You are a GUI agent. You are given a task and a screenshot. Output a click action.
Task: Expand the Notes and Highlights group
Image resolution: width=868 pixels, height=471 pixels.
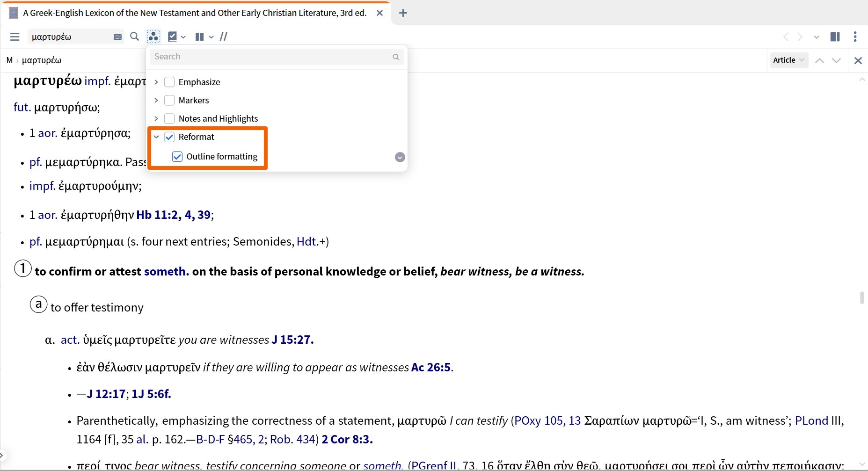click(x=156, y=118)
